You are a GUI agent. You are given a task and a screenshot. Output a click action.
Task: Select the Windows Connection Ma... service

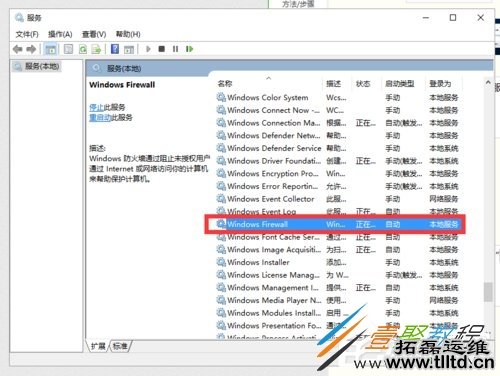338,123
